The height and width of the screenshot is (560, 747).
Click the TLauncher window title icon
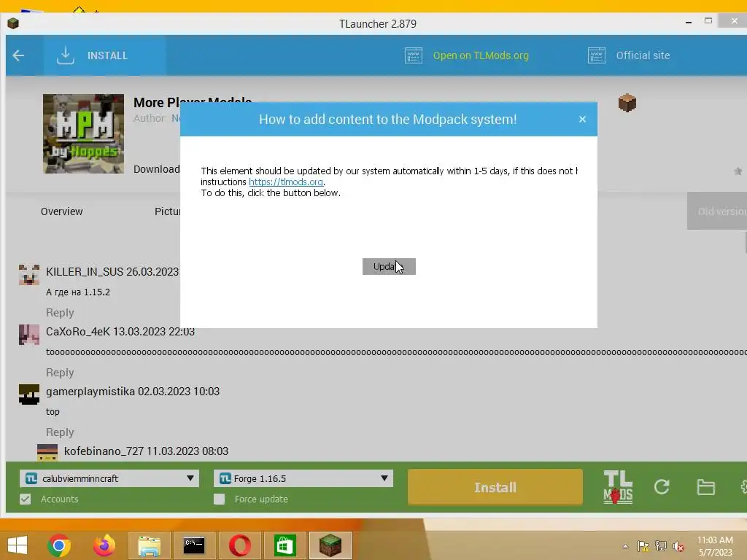coord(13,23)
